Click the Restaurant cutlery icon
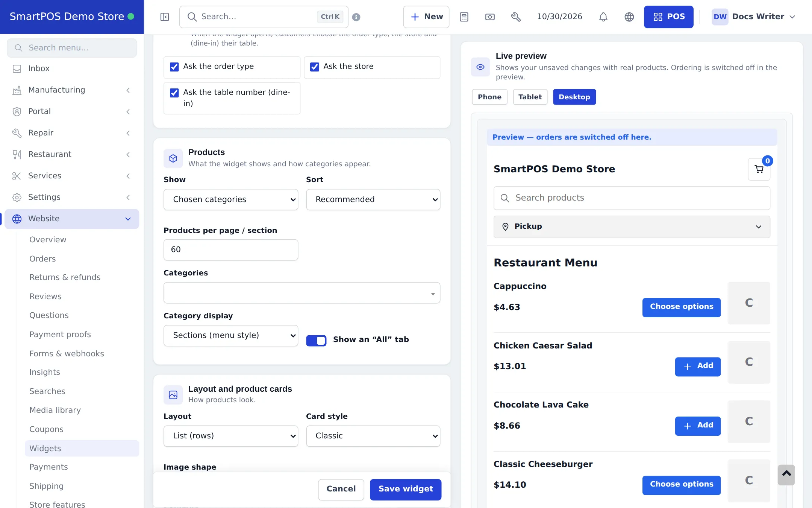The width and height of the screenshot is (812, 508). (17, 155)
